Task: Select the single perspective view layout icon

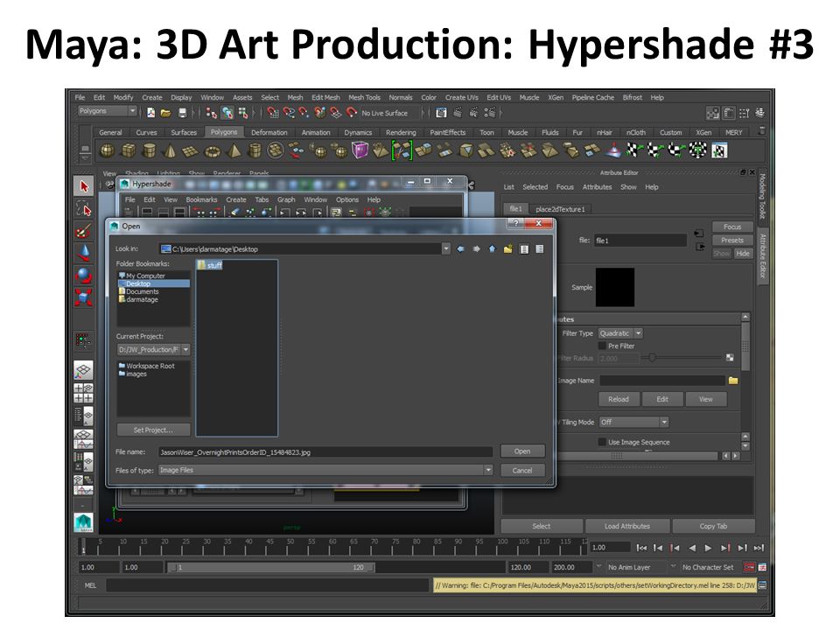Action: click(84, 370)
